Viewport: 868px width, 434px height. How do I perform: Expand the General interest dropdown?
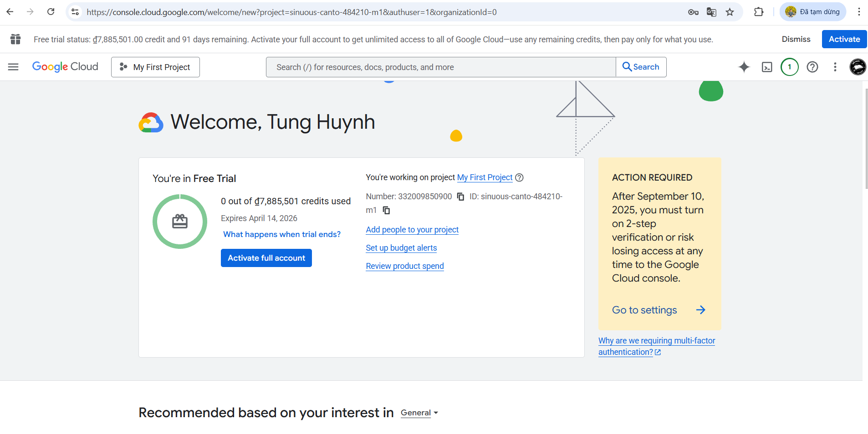(419, 413)
